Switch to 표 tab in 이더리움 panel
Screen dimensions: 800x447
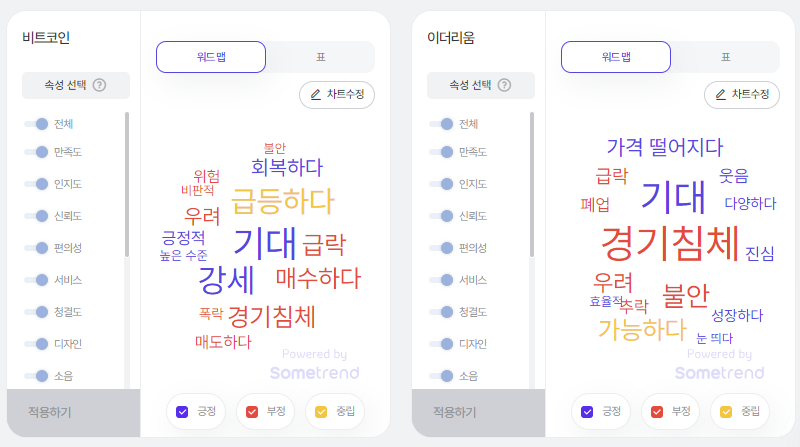click(726, 57)
